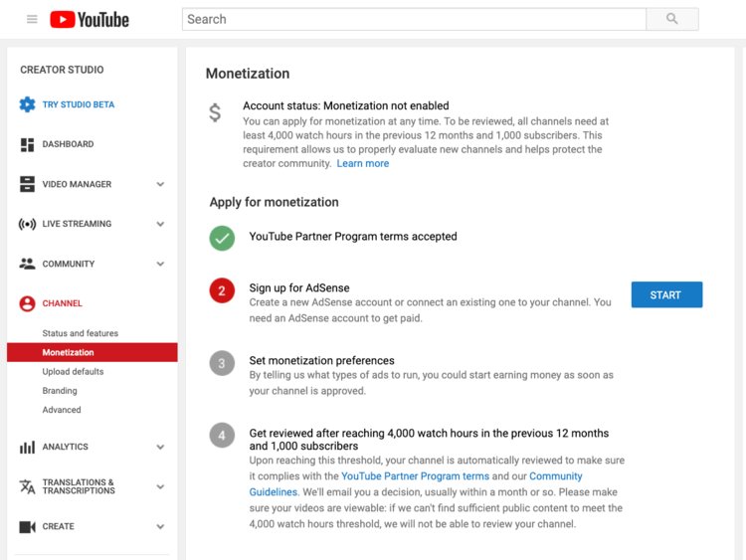Click into the Search field
Screen dimensions: 746x560
[x=413, y=19]
